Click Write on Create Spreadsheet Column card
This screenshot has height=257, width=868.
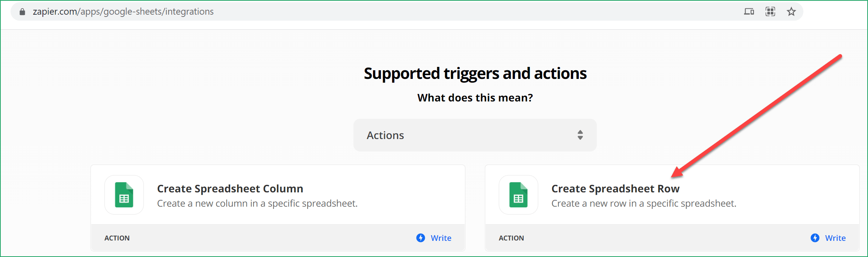[441, 238]
